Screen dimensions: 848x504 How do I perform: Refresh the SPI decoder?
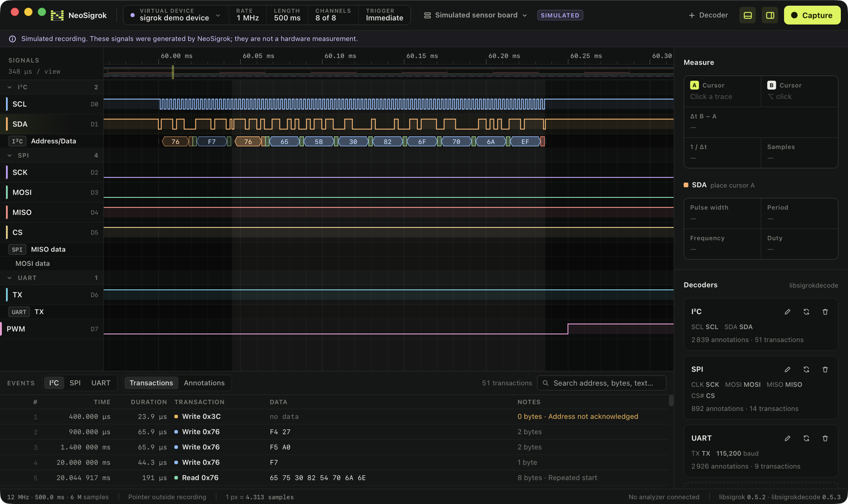tap(806, 369)
